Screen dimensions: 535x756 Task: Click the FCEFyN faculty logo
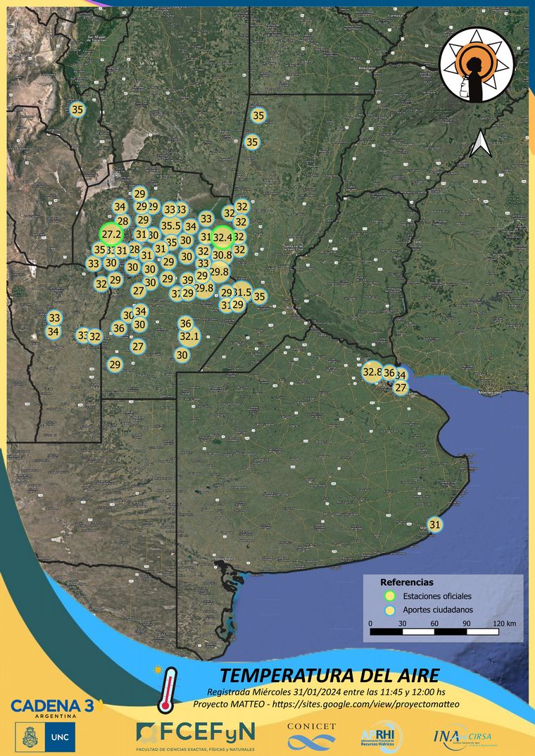coord(196,735)
